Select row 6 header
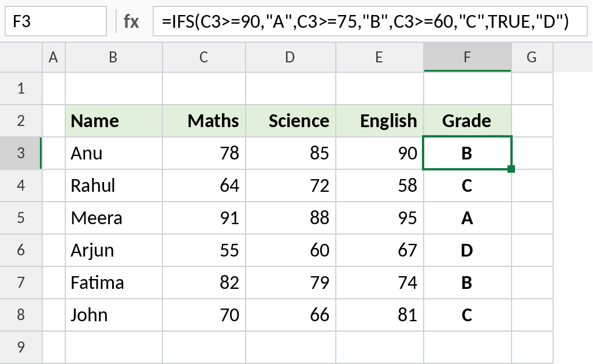Screen dimensions: 593x364 21,250
